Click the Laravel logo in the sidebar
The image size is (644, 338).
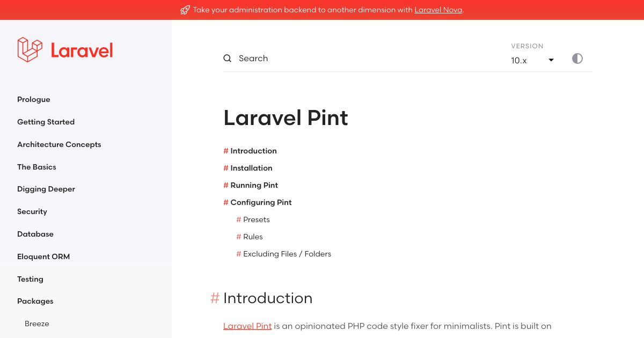[64, 49]
